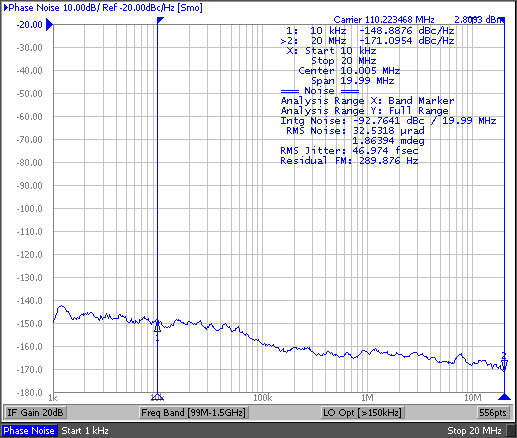Click Carrier 110.223468 MHz readout
Screen dimensions: 517x438
coord(384,20)
